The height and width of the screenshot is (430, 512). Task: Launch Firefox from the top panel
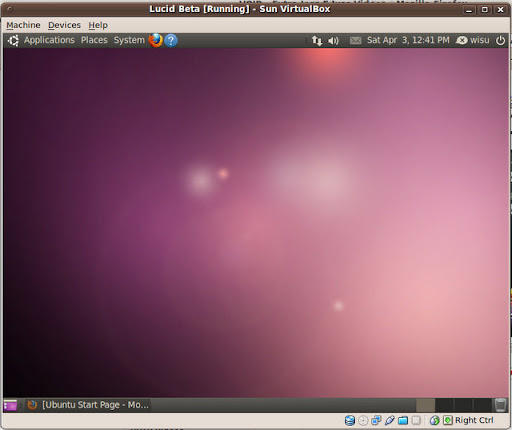[x=155, y=40]
